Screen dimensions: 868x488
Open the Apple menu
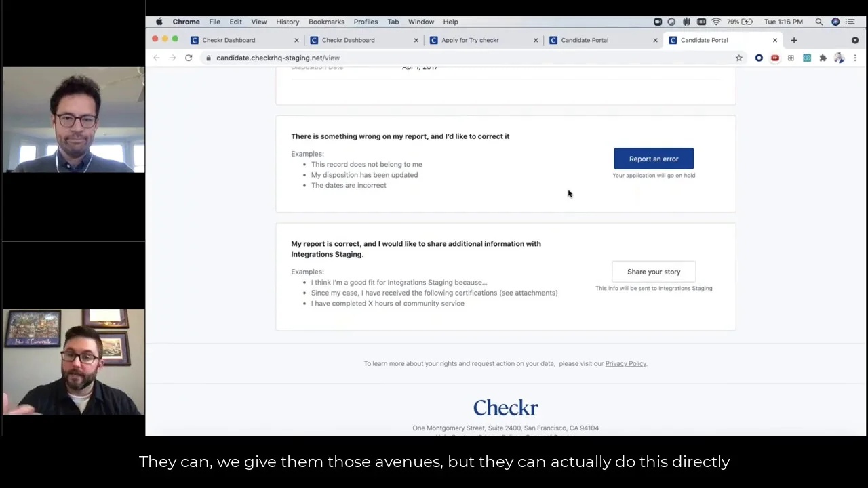pyautogui.click(x=159, y=22)
